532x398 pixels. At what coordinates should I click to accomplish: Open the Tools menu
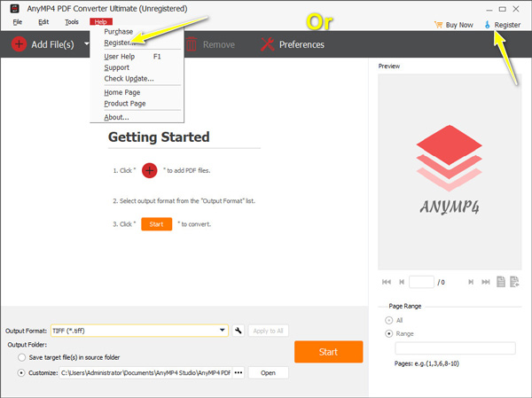(x=72, y=22)
